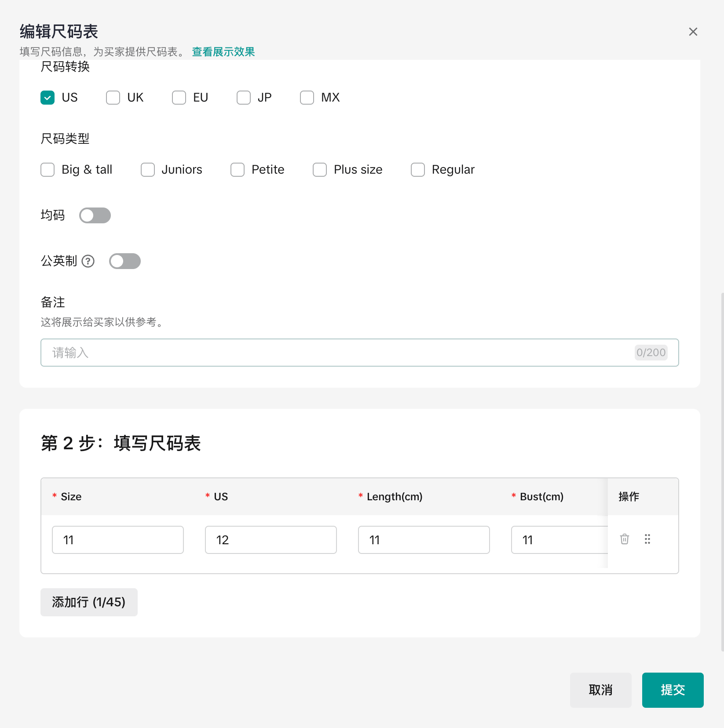Tick the Plus size checkbox
This screenshot has height=728, width=724.
[x=320, y=170]
